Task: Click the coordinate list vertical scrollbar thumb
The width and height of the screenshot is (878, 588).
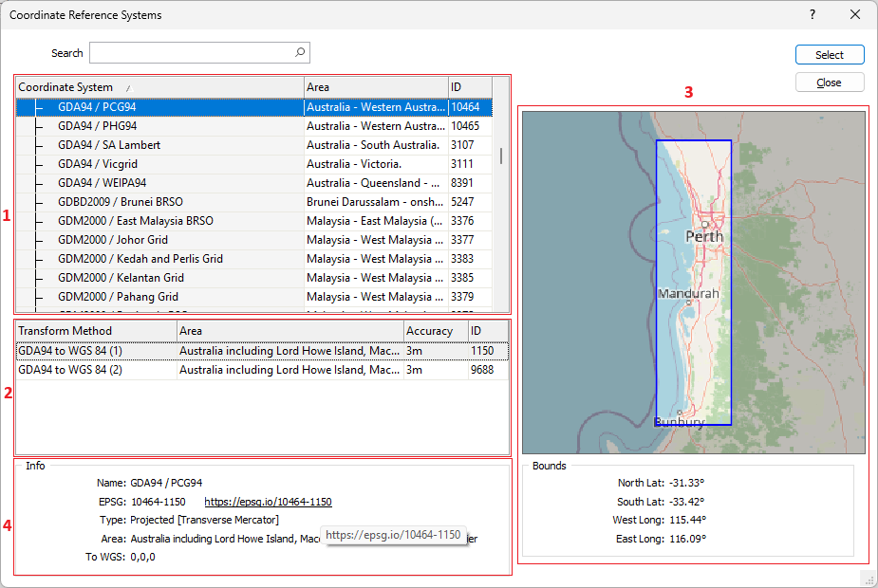Action: [501, 156]
